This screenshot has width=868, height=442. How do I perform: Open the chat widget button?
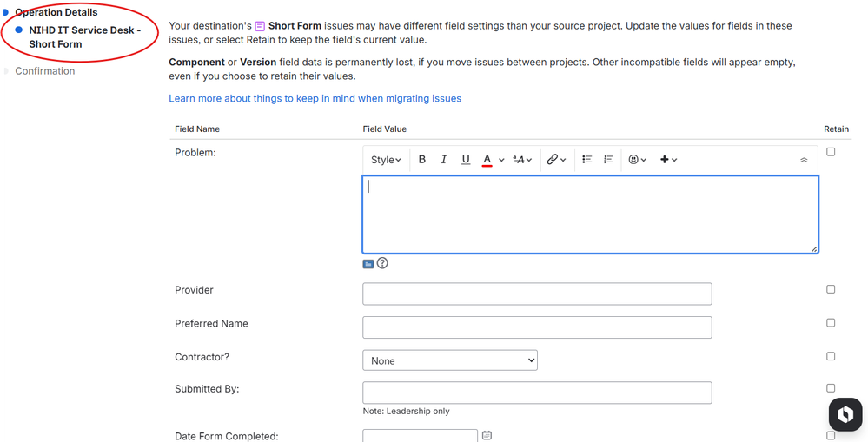point(845,414)
